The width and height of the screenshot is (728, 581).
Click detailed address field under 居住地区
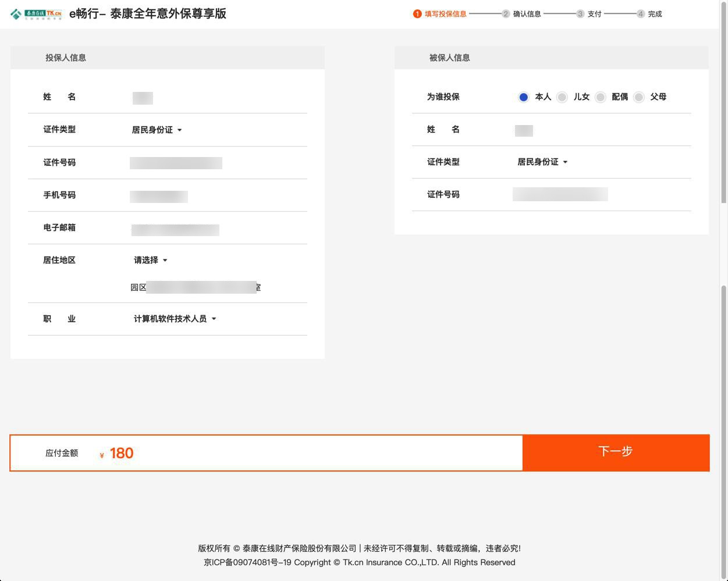click(196, 287)
